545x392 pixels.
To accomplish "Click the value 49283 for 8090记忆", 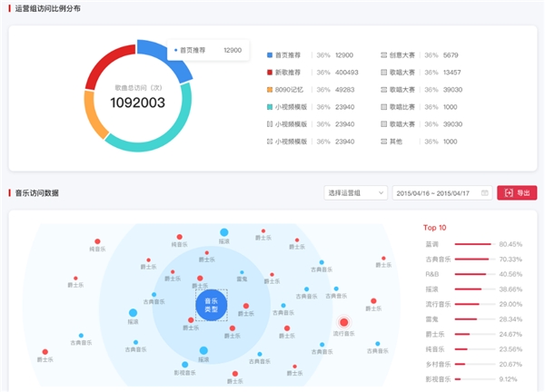I will coord(344,90).
